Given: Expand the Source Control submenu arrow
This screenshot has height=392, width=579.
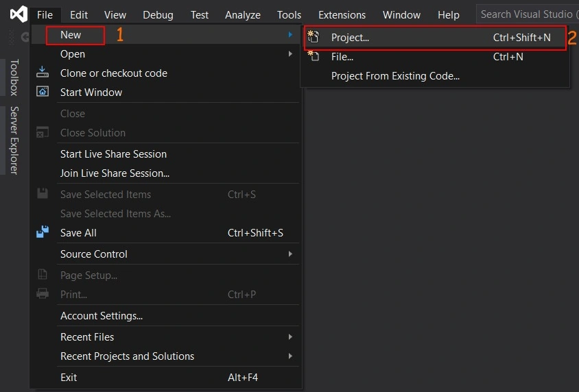Looking at the screenshot, I should [x=291, y=254].
